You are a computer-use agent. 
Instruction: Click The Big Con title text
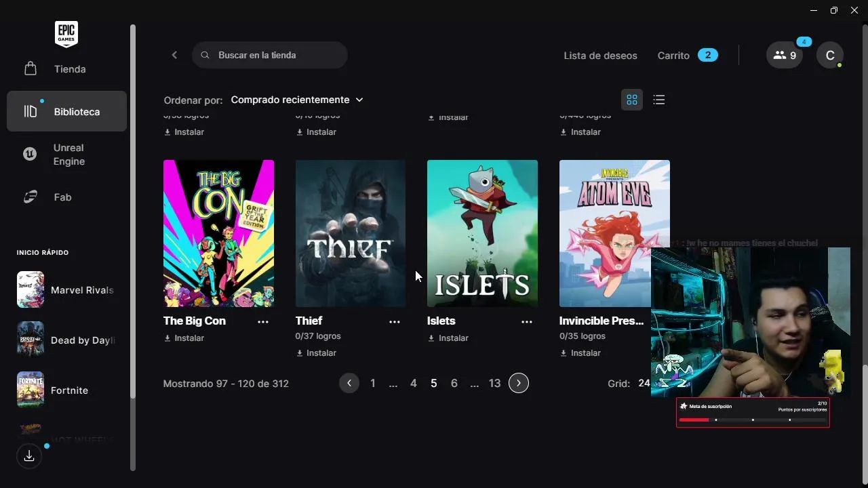click(195, 321)
